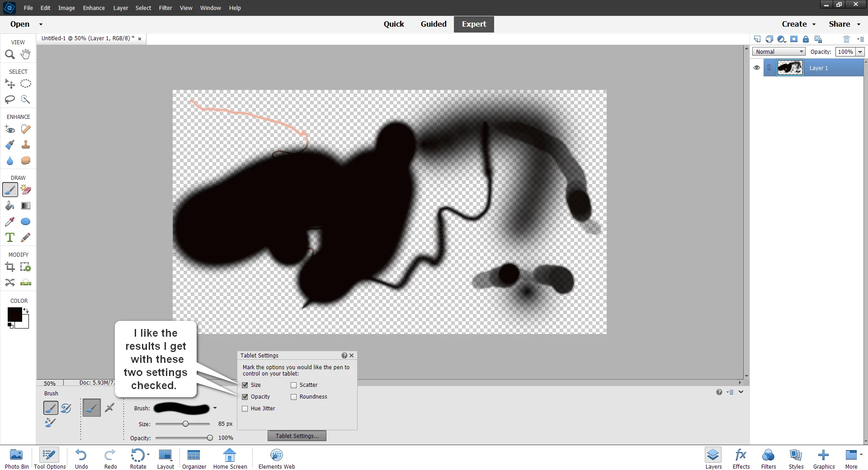Expand the Open recent files dropdown
The width and height of the screenshot is (868, 470).
41,24
